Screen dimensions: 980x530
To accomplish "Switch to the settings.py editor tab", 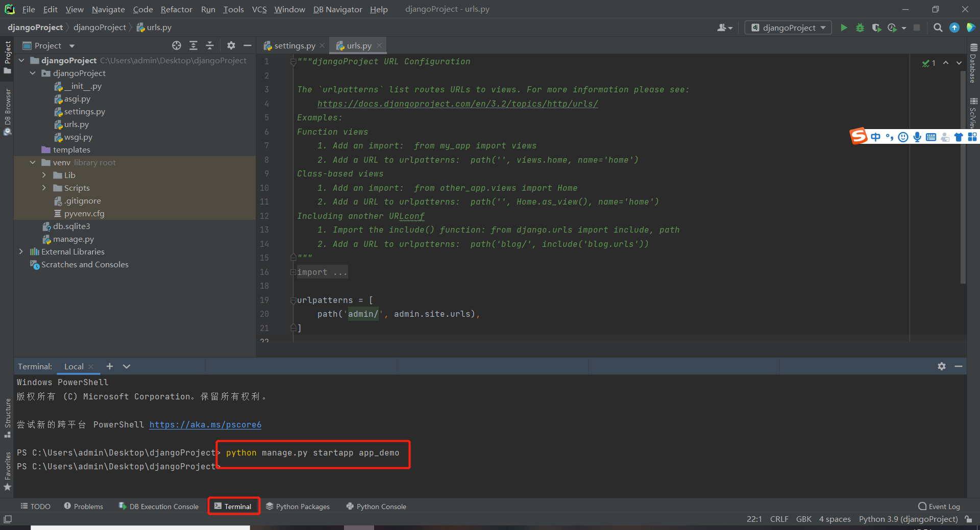I will [294, 45].
